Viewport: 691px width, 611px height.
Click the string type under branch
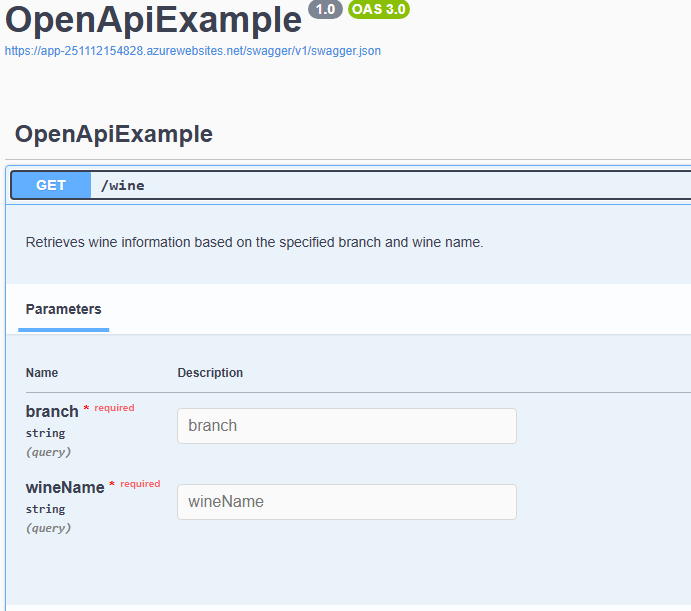pos(45,433)
